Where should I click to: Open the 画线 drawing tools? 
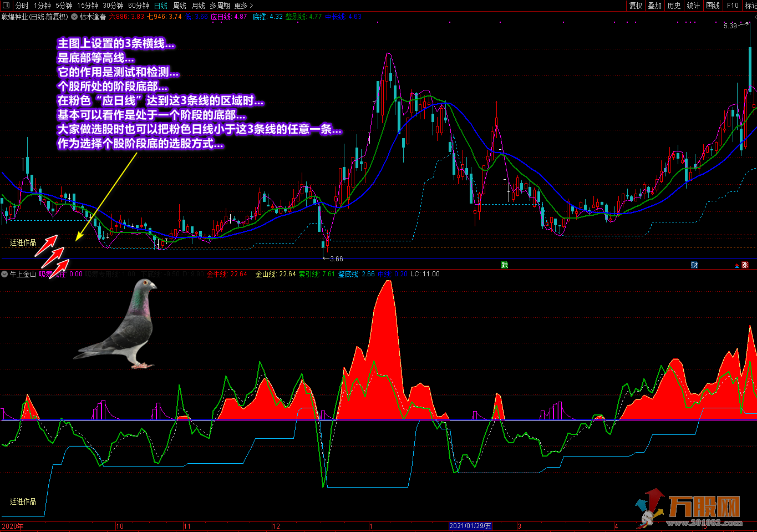click(713, 6)
